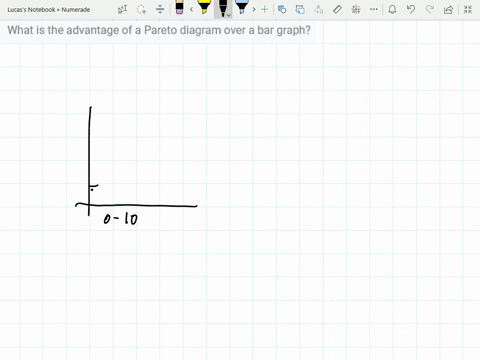Screen dimensions: 480x360
Task: Click the Ink to Text icon
Action: [319, 10]
